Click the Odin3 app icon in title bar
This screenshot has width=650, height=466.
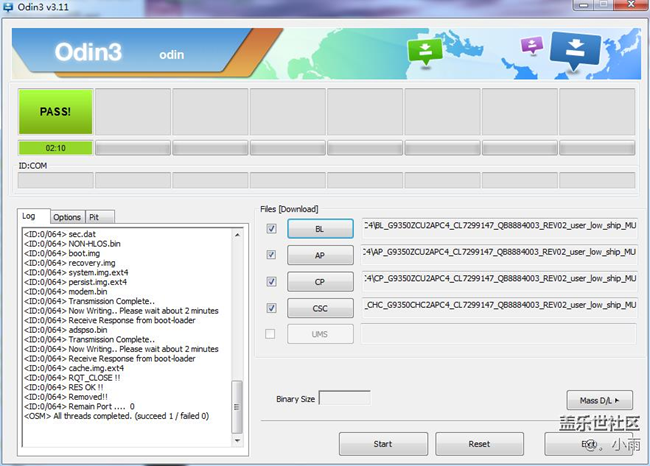[10, 8]
